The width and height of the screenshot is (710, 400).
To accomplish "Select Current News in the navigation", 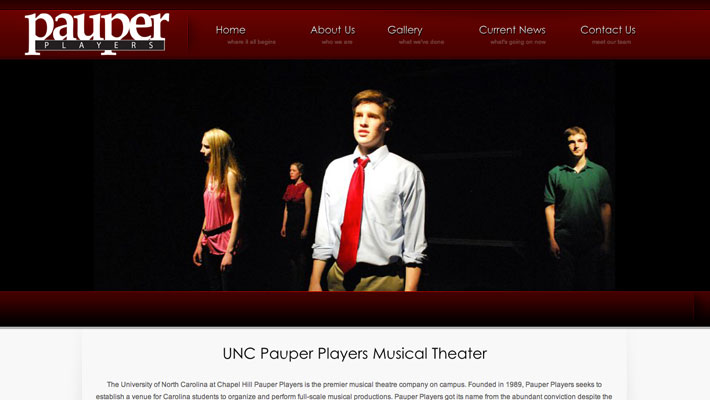I will (x=512, y=30).
